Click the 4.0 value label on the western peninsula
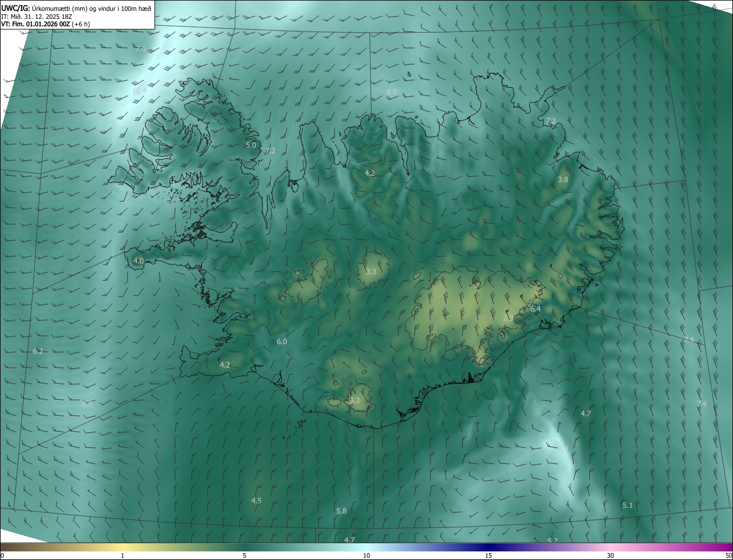 click(x=138, y=261)
